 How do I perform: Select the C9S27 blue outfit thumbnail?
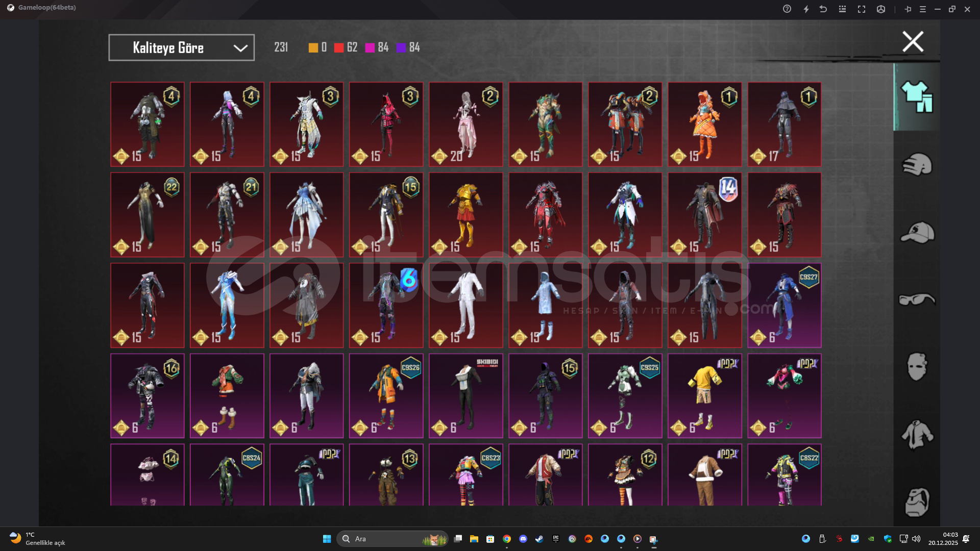pyautogui.click(x=784, y=305)
